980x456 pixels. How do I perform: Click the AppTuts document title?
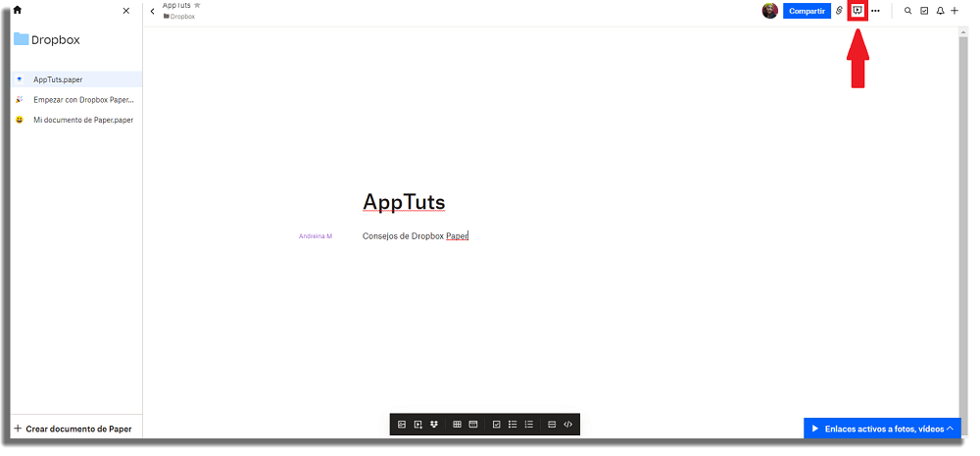(404, 202)
